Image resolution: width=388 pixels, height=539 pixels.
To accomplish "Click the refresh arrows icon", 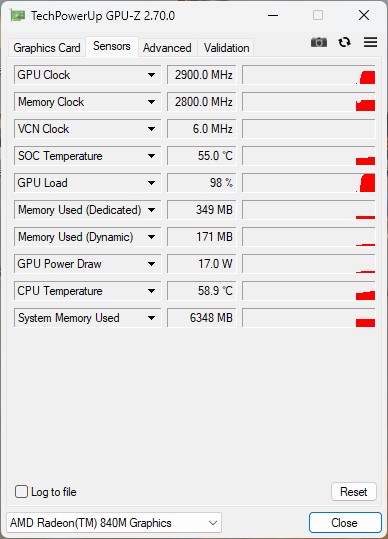I will click(344, 42).
